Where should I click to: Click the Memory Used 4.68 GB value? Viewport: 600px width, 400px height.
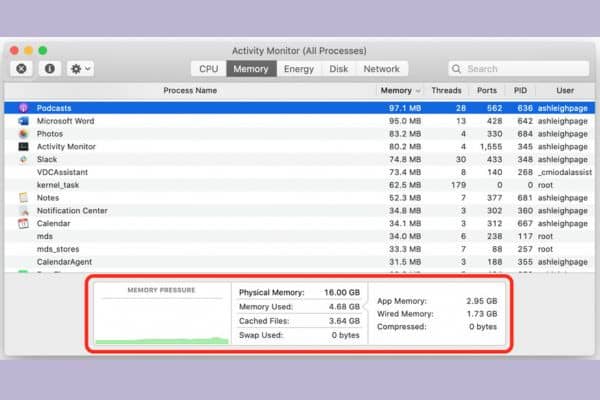(344, 307)
